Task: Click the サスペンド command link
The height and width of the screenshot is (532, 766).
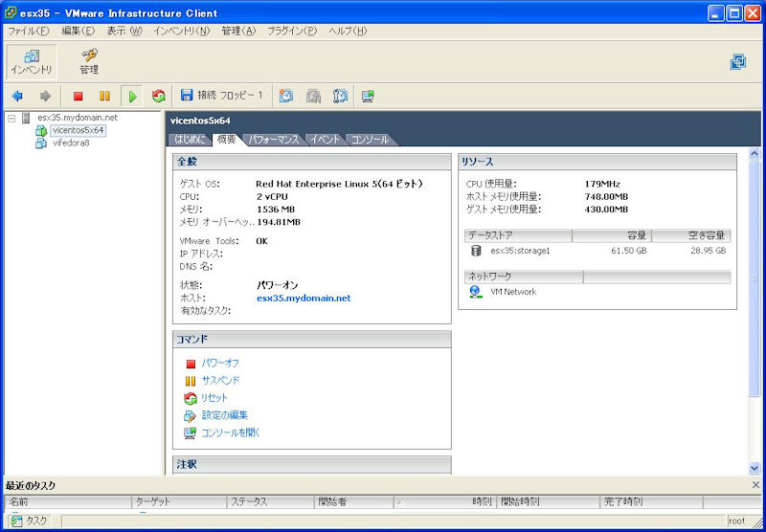Action: point(221,380)
